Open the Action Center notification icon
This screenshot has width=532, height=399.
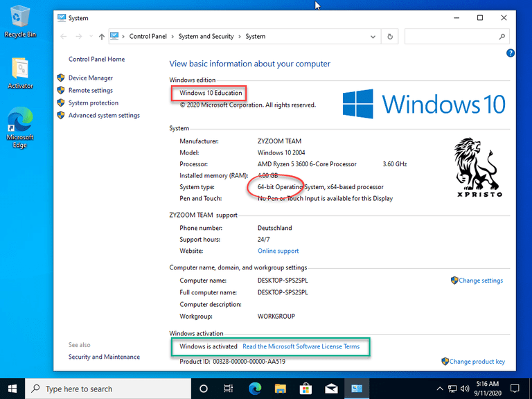pyautogui.click(x=515, y=389)
